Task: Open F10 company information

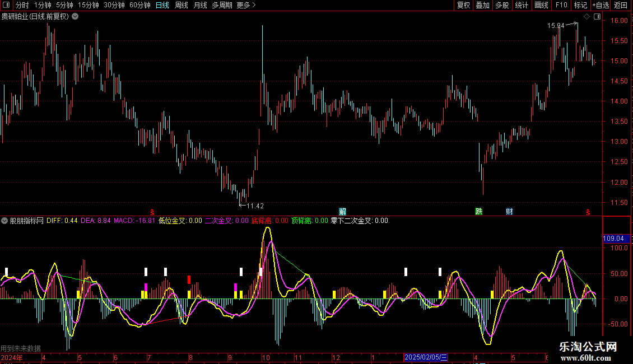Action: click(x=561, y=5)
